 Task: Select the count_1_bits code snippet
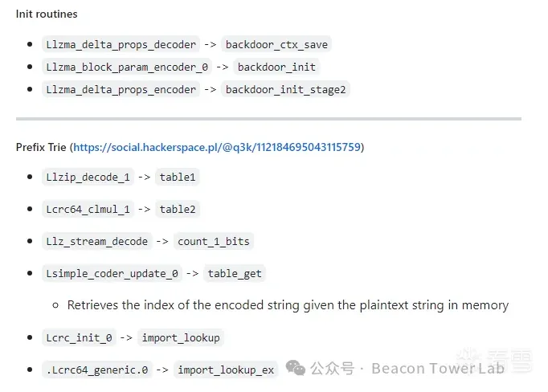(214, 241)
